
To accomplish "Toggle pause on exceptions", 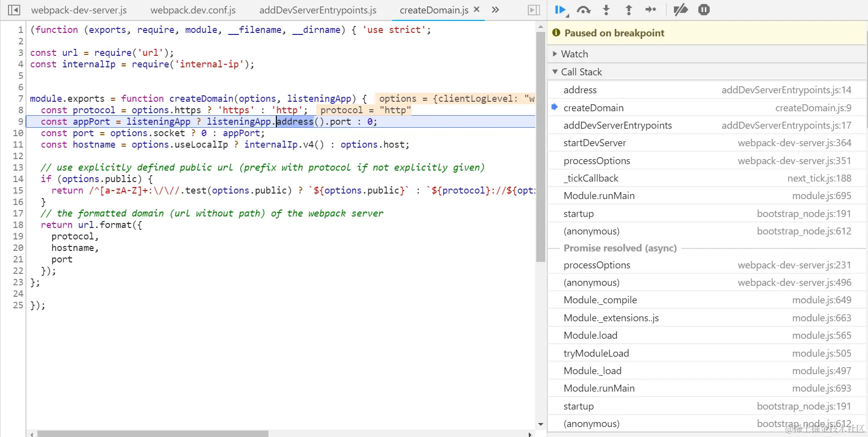I will [x=704, y=10].
